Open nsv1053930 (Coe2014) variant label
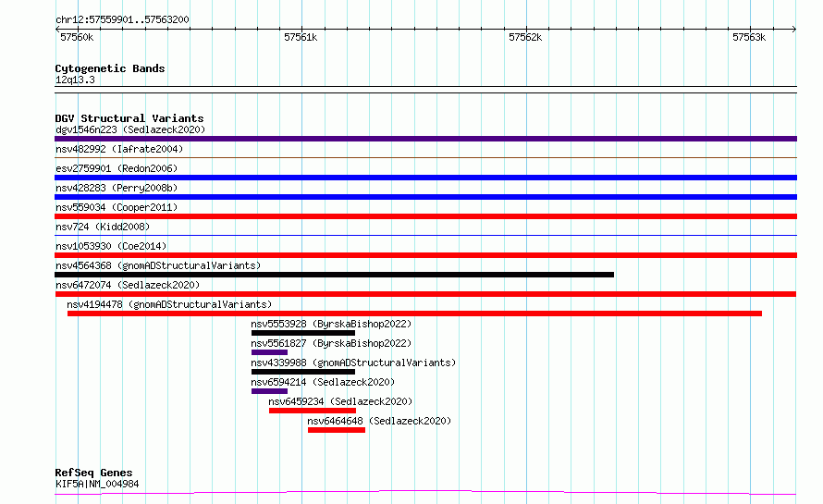 click(111, 246)
